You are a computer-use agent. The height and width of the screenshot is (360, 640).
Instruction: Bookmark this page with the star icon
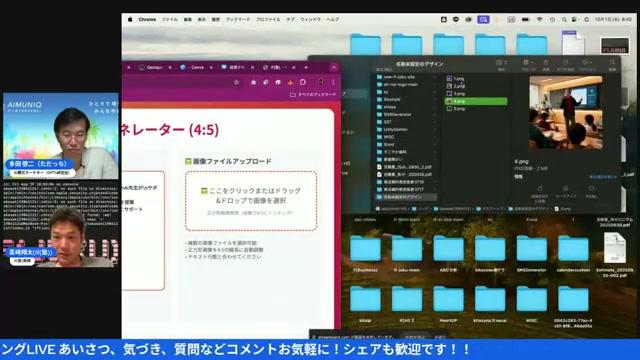236,82
